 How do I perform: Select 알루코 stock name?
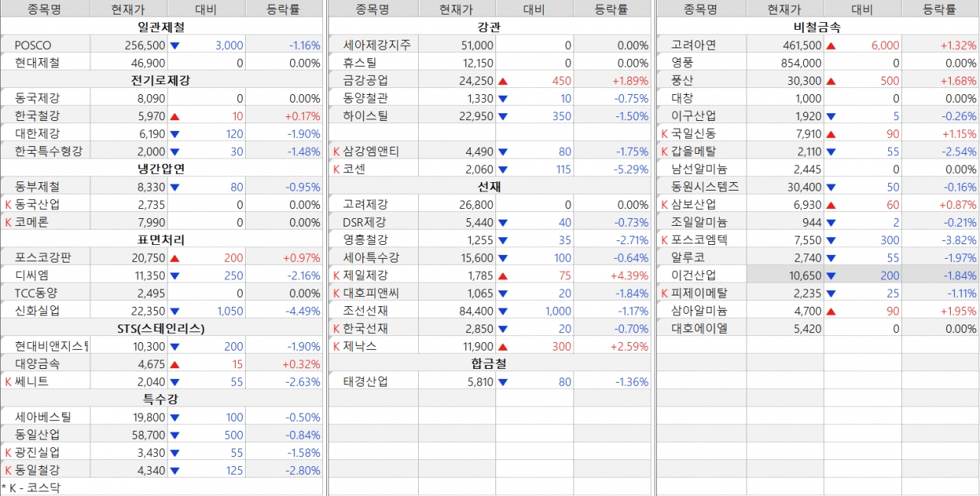[688, 257]
